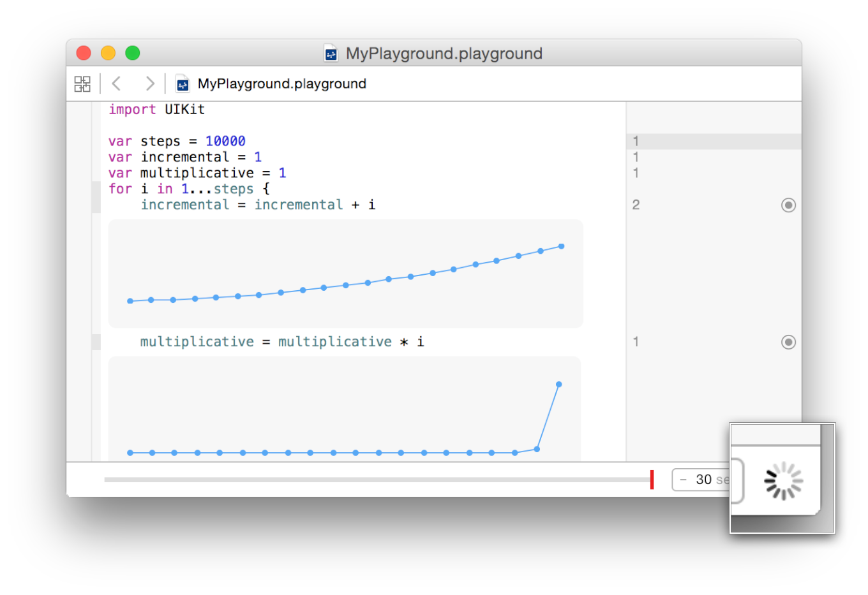868x595 pixels.
Task: Toggle value history for the incremental line
Action: coord(788,205)
